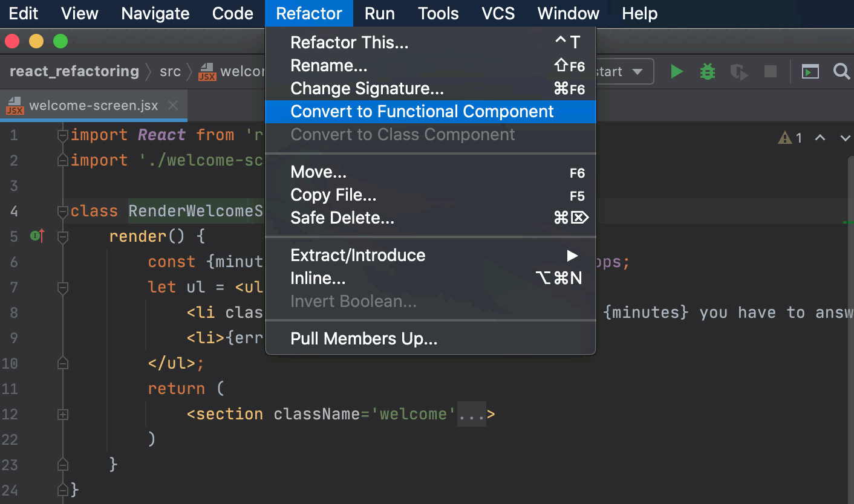Run the project with the green play icon
854x504 pixels.
(x=677, y=71)
